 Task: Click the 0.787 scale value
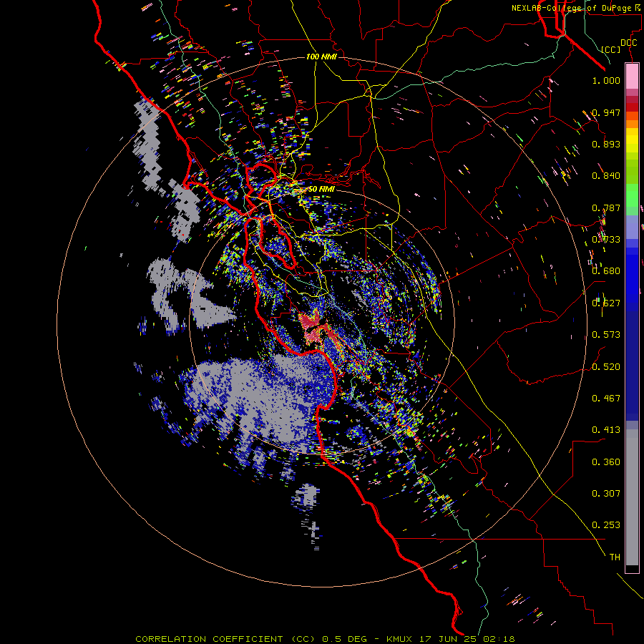click(x=606, y=208)
